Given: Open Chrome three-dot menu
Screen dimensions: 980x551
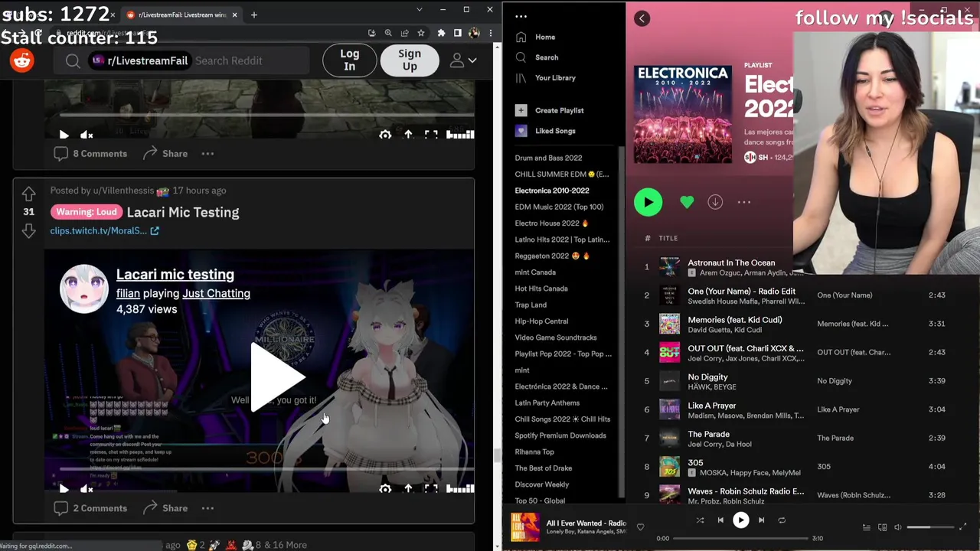Looking at the screenshot, I should (490, 33).
